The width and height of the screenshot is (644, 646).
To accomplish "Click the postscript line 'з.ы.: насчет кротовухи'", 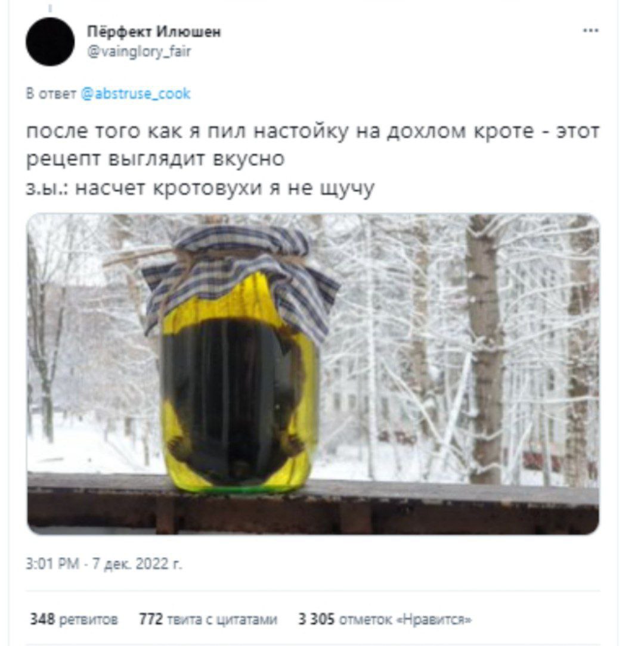I will coord(200,188).
